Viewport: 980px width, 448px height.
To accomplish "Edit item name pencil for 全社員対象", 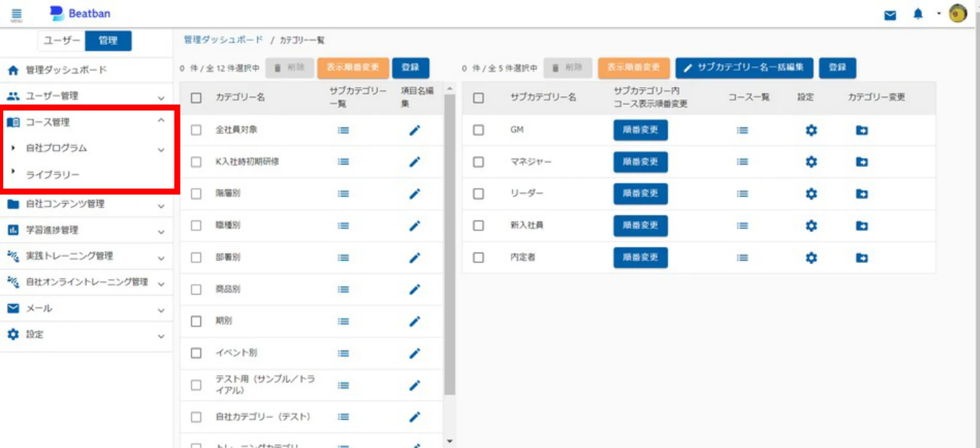I will 415,130.
